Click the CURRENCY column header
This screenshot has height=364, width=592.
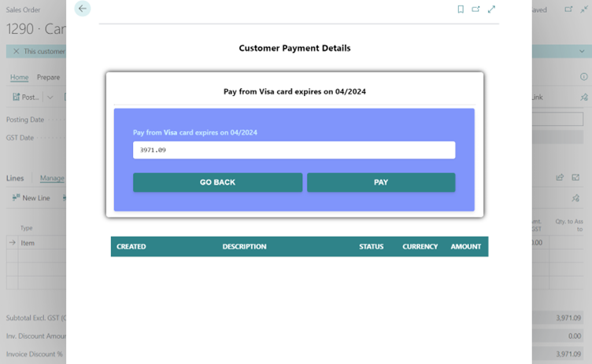point(420,246)
